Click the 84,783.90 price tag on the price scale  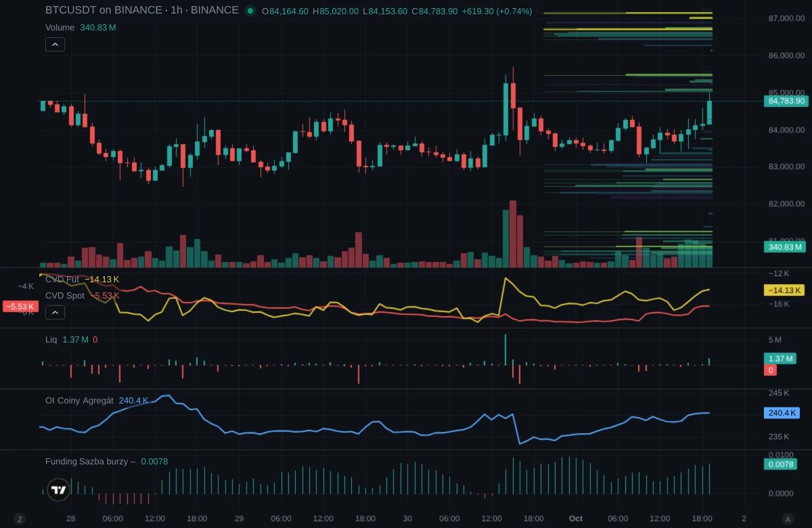click(x=786, y=102)
